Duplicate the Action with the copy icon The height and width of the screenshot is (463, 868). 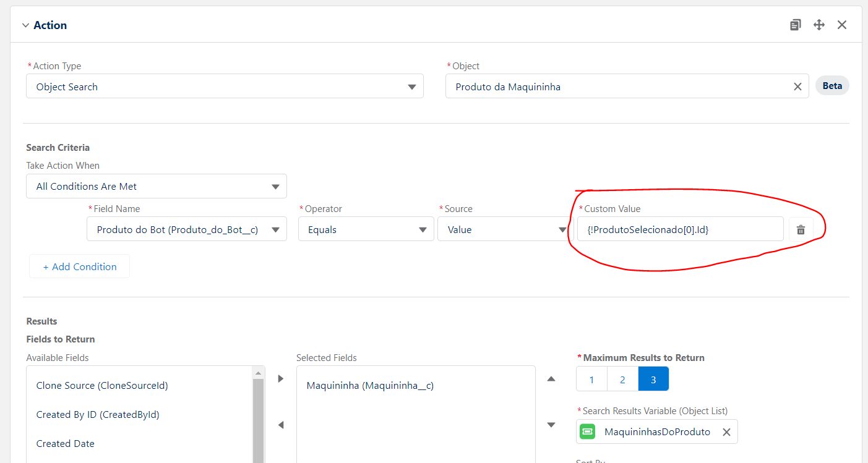pyautogui.click(x=795, y=25)
